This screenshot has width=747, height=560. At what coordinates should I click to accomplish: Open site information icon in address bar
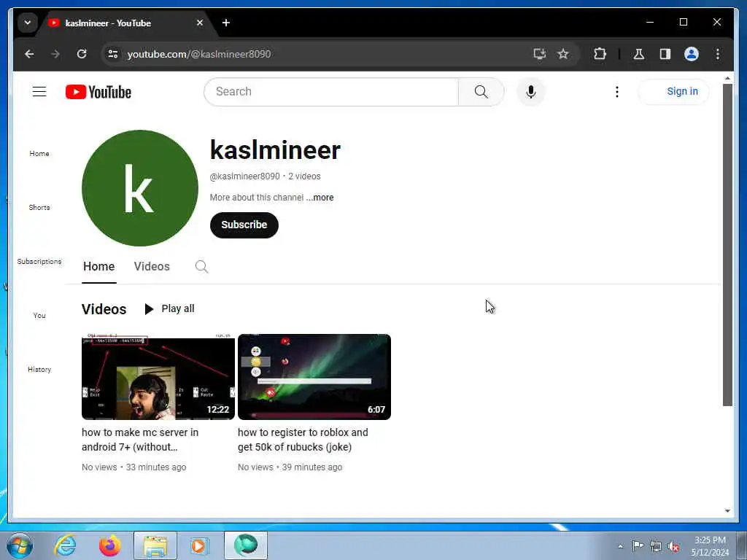113,54
